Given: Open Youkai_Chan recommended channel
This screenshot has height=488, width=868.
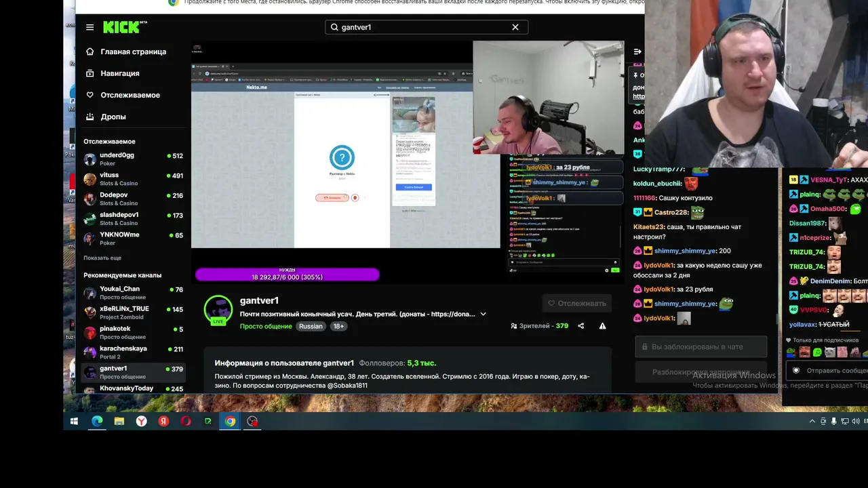Looking at the screenshot, I should [x=133, y=293].
